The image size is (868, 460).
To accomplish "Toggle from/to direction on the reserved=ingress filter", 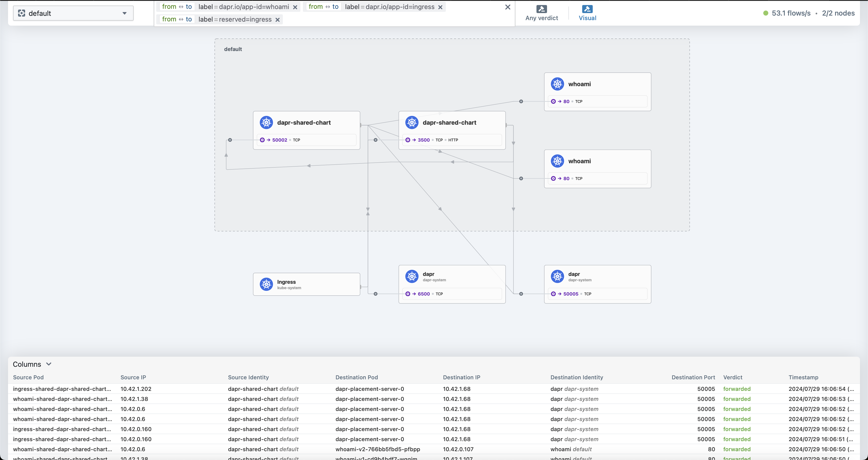I will tap(177, 19).
